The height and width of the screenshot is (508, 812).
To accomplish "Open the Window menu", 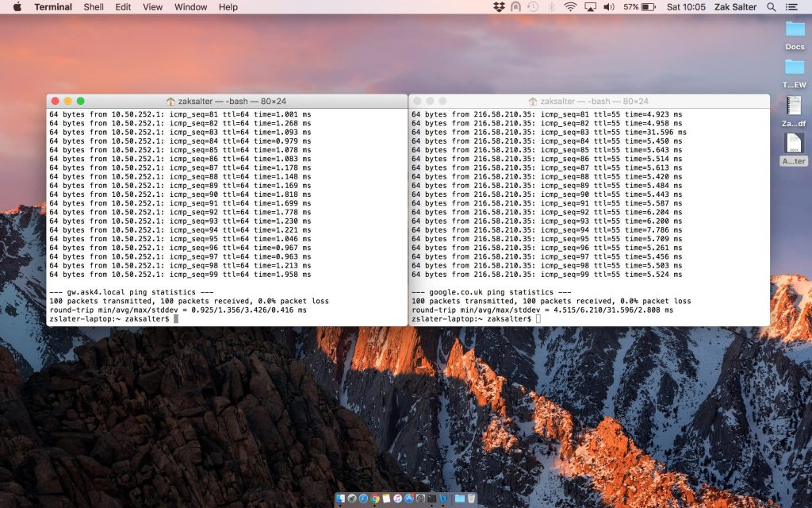I will (x=190, y=6).
